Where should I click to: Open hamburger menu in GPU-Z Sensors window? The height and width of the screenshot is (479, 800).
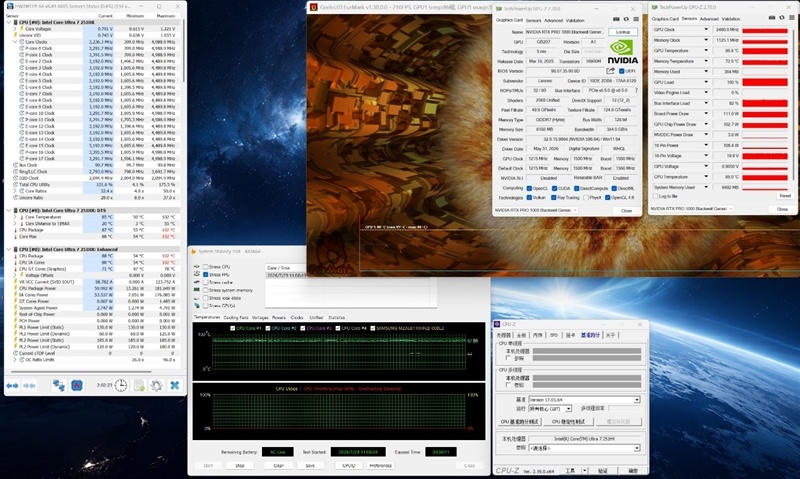[x=791, y=18]
